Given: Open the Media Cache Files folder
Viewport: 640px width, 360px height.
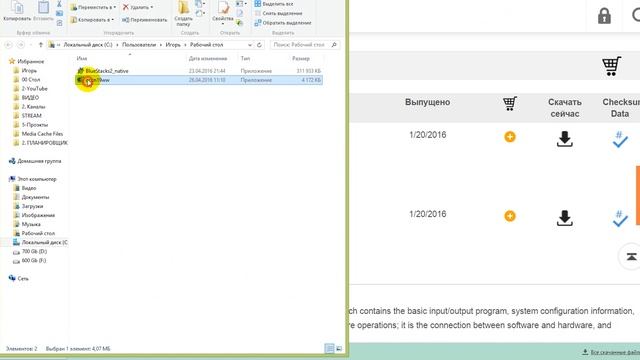Looking at the screenshot, I should (x=42, y=134).
